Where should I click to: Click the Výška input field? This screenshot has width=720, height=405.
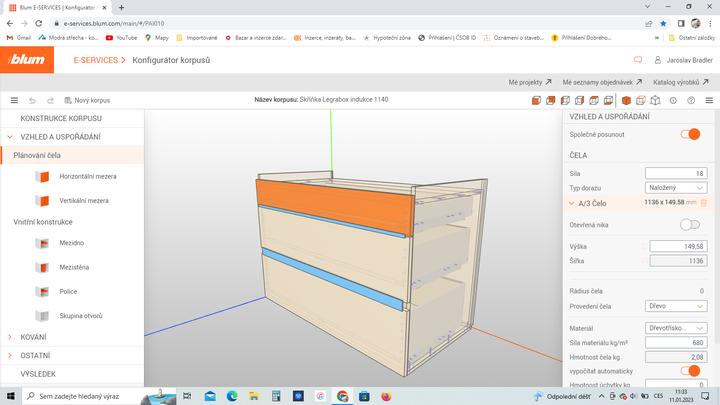click(x=678, y=246)
